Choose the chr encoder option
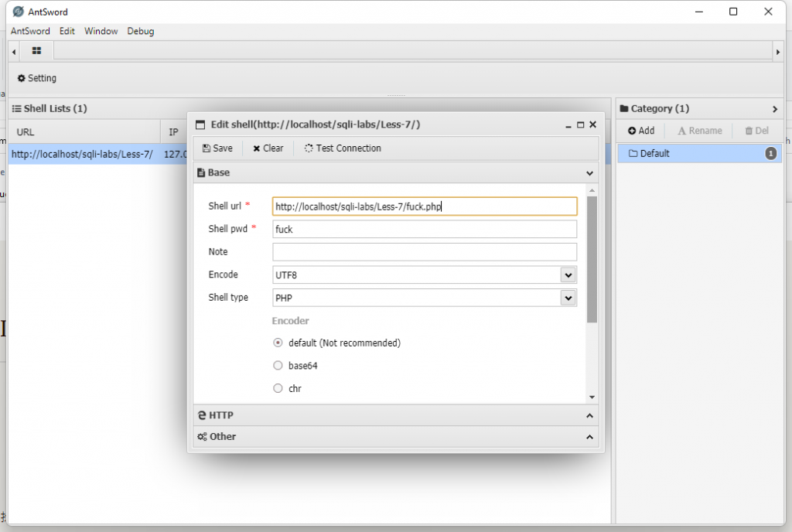The height and width of the screenshot is (532, 792). tap(278, 389)
